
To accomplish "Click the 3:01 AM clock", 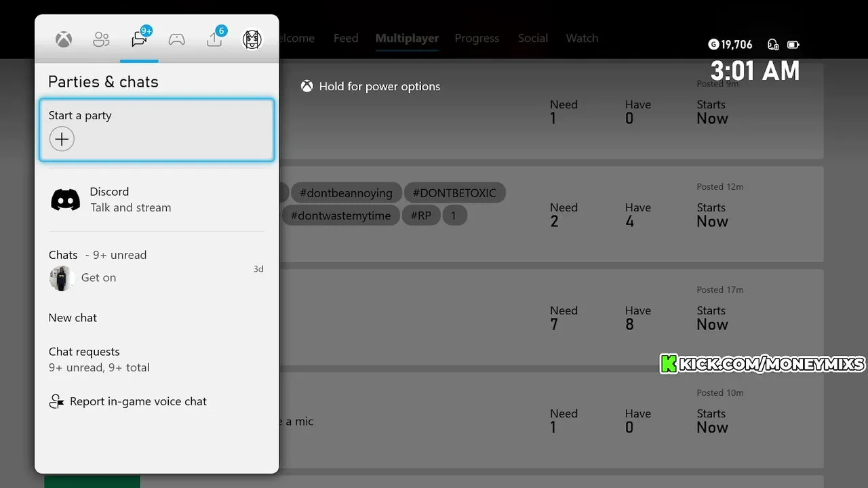I will pyautogui.click(x=755, y=71).
